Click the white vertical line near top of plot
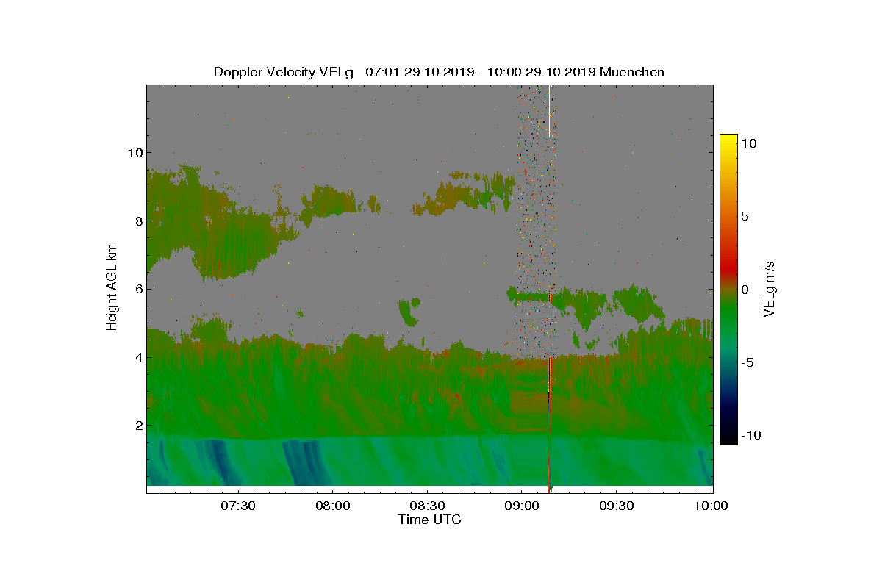882x588 pixels. [549, 111]
